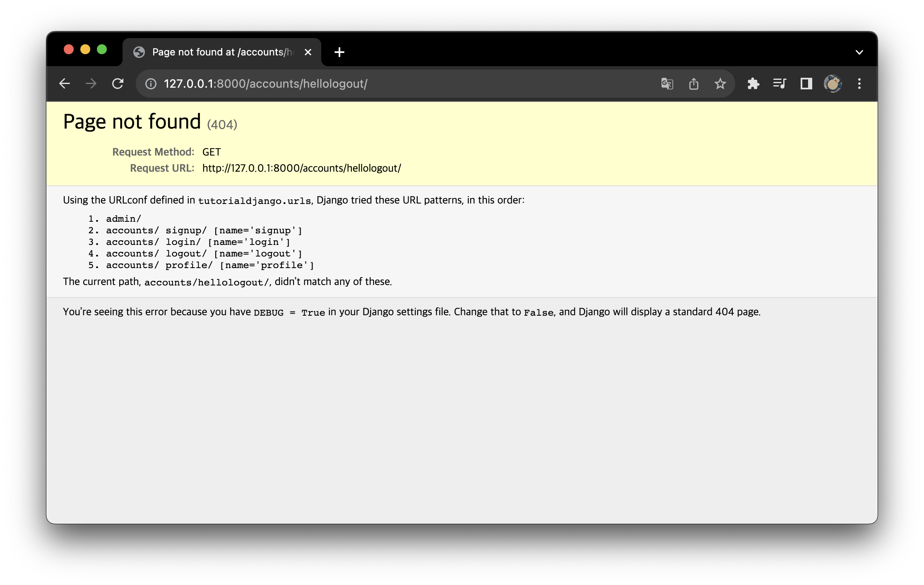Minimize window with yellow button
This screenshot has width=924, height=585.
(85, 50)
